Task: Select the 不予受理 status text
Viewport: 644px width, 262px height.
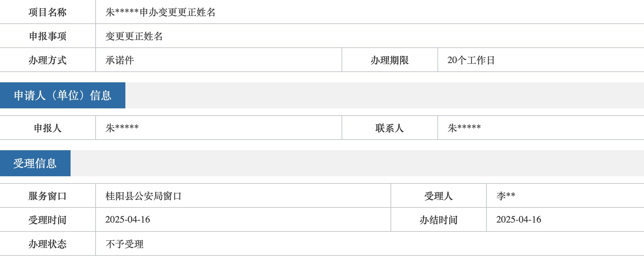Action: pos(124,244)
